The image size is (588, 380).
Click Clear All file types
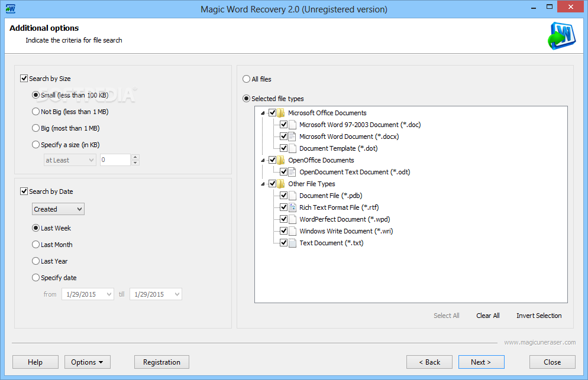click(488, 316)
